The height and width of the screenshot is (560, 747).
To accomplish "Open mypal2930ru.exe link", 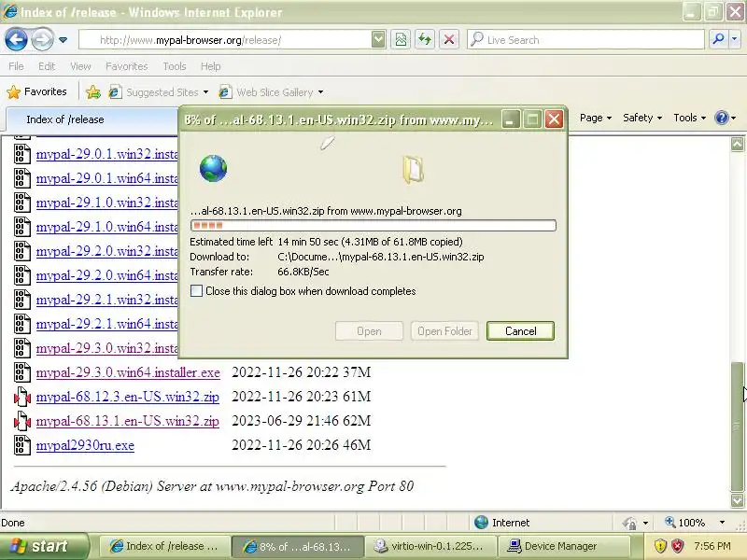I will [x=85, y=445].
